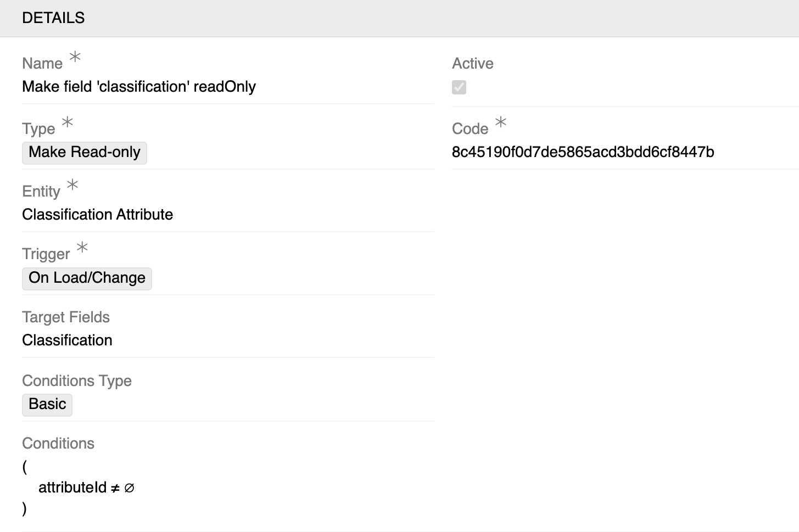Click the Make Read-only type tag
Screen dimensions: 799x532
(85, 152)
